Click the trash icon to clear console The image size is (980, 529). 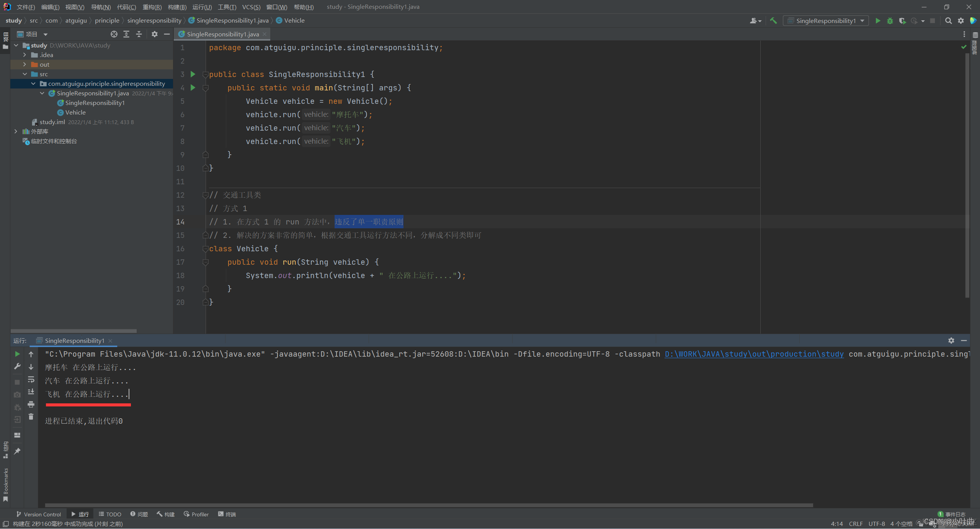pos(31,417)
